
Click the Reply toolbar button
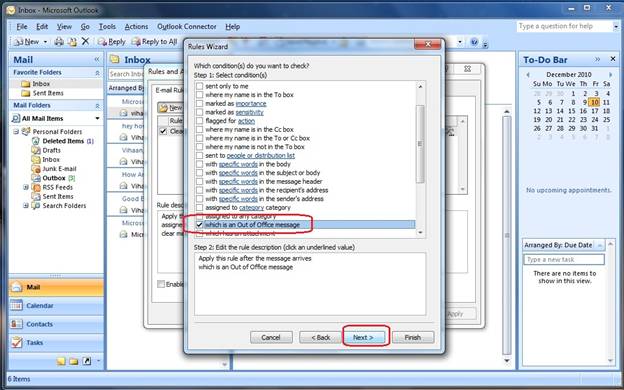(112, 41)
